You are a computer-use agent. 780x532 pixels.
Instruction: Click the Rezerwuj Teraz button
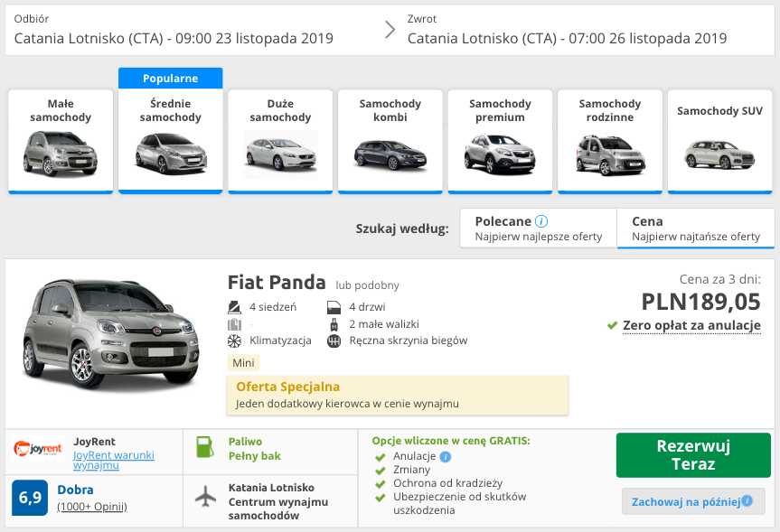coord(693,455)
